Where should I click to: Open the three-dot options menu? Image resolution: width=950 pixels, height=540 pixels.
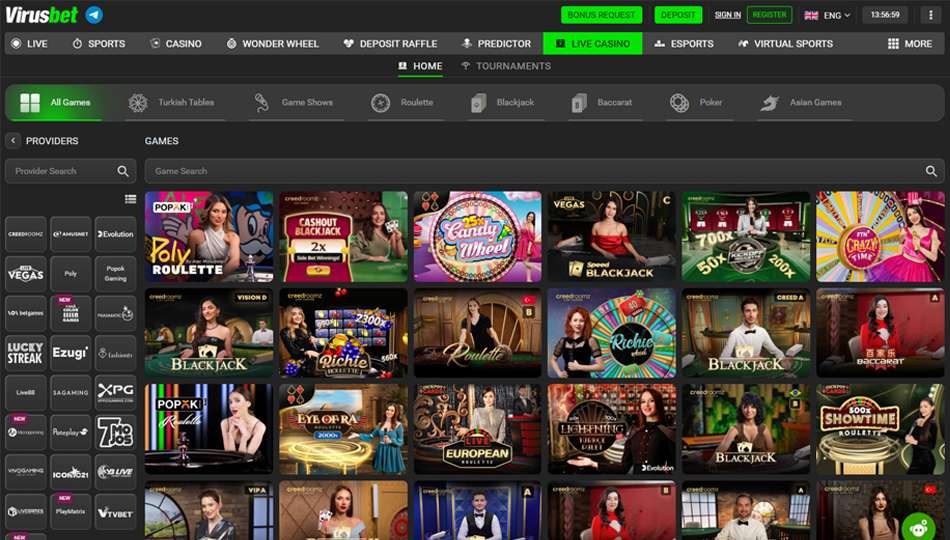tap(931, 15)
